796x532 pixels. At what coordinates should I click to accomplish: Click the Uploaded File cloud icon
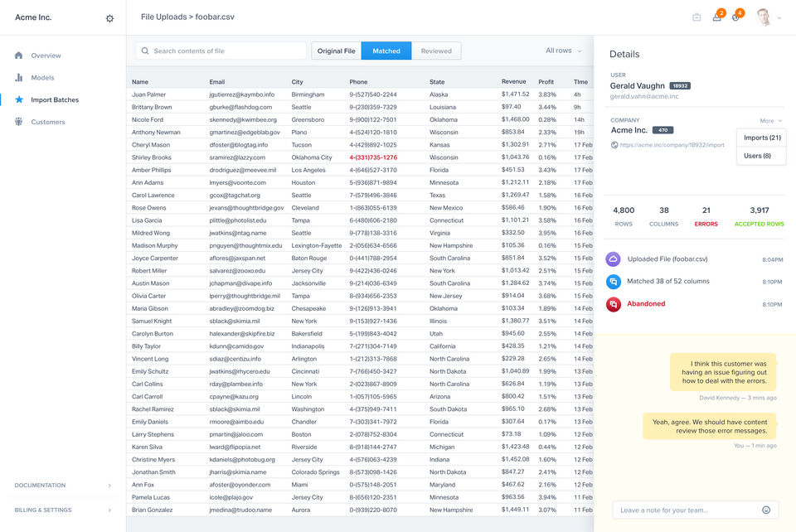614,259
